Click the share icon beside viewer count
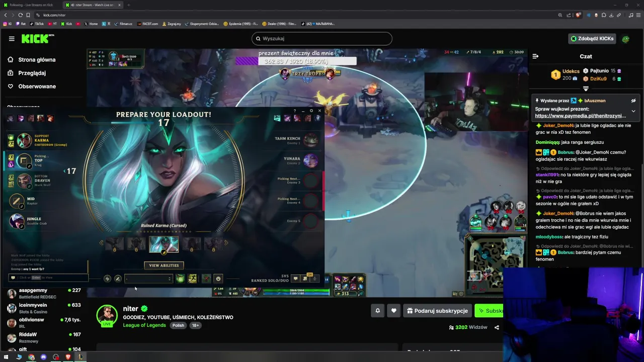Screen dimensions: 644x362 497,327
